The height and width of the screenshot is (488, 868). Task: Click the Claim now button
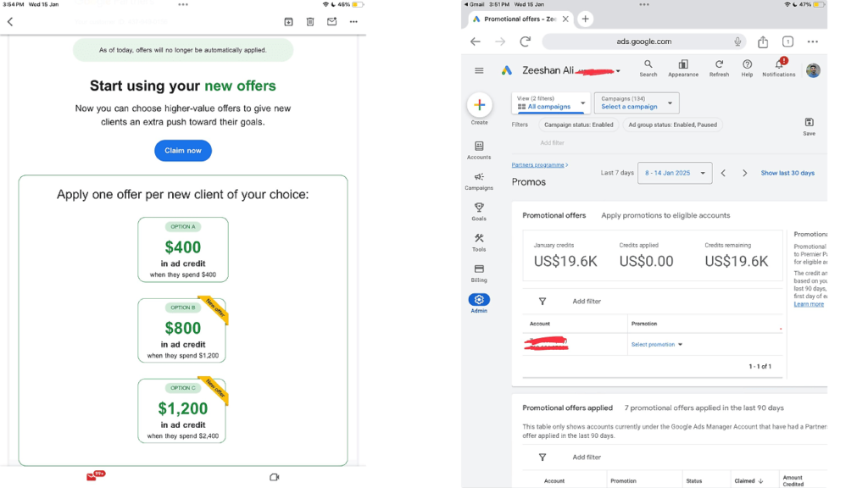point(183,151)
